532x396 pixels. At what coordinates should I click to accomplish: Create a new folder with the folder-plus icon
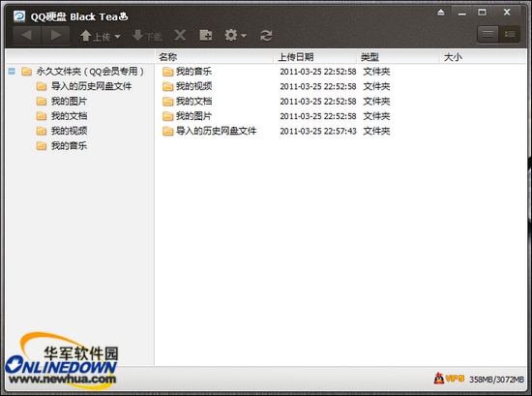point(206,35)
